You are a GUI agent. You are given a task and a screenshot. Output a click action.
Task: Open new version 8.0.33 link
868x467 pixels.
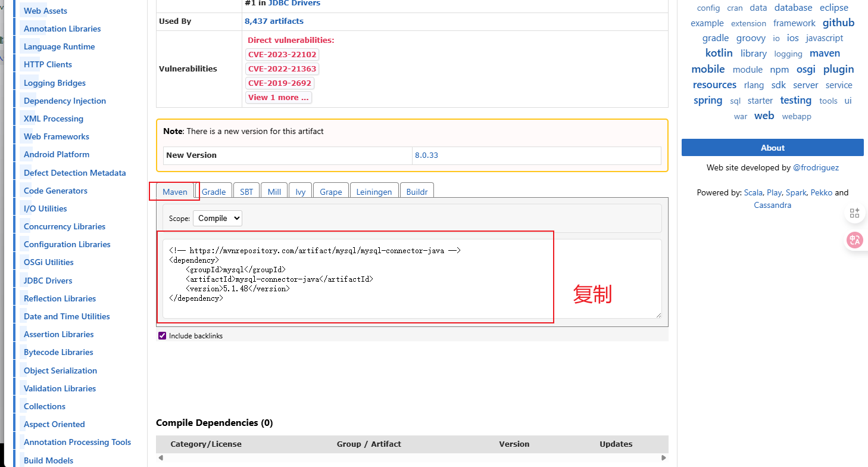tap(426, 155)
